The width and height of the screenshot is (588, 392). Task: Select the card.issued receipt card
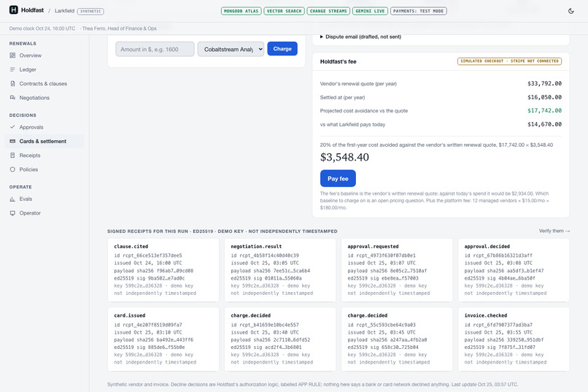(163, 339)
